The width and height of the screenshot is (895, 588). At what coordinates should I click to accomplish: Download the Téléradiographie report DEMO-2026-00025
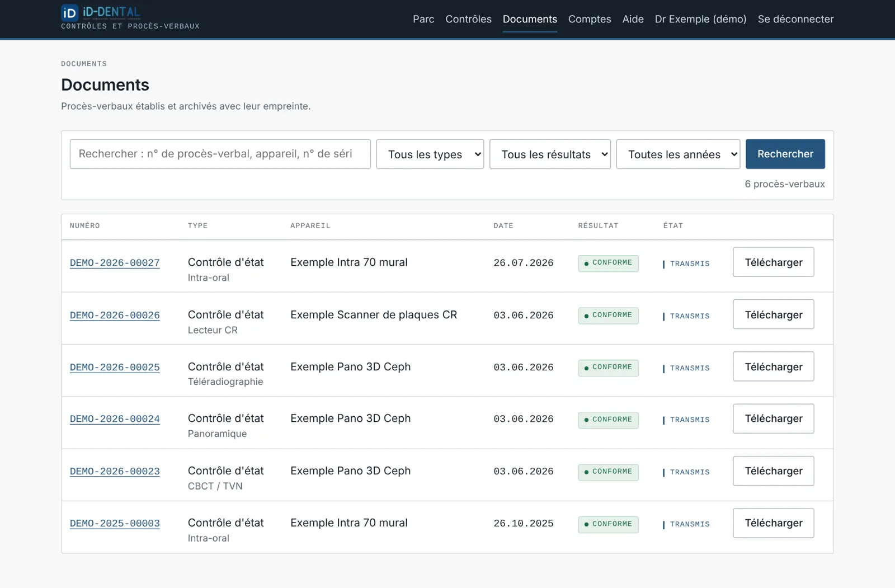tap(774, 366)
